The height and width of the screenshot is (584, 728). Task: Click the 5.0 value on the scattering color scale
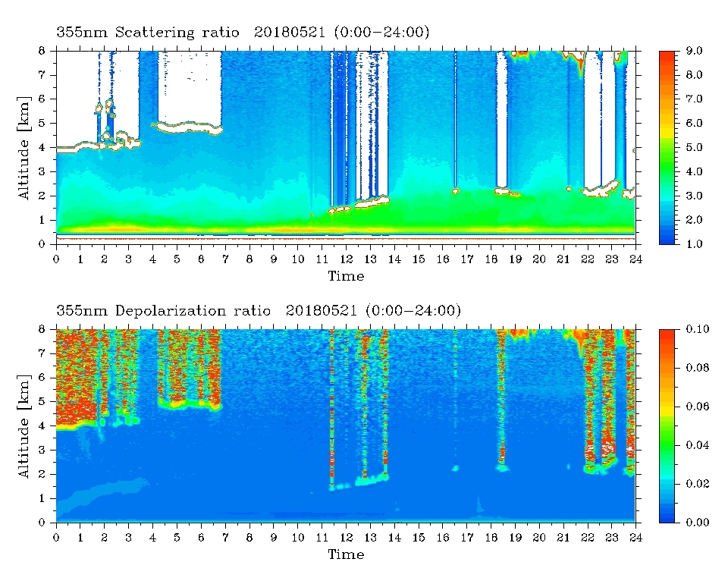pos(694,147)
